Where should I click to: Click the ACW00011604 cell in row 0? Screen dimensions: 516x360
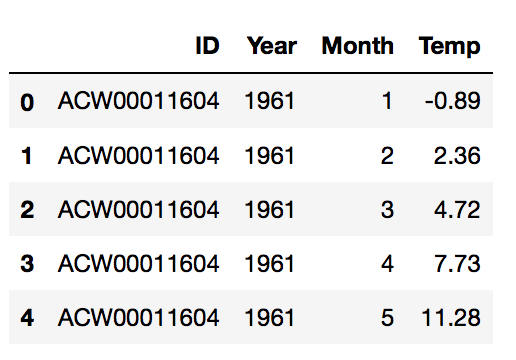[138, 101]
